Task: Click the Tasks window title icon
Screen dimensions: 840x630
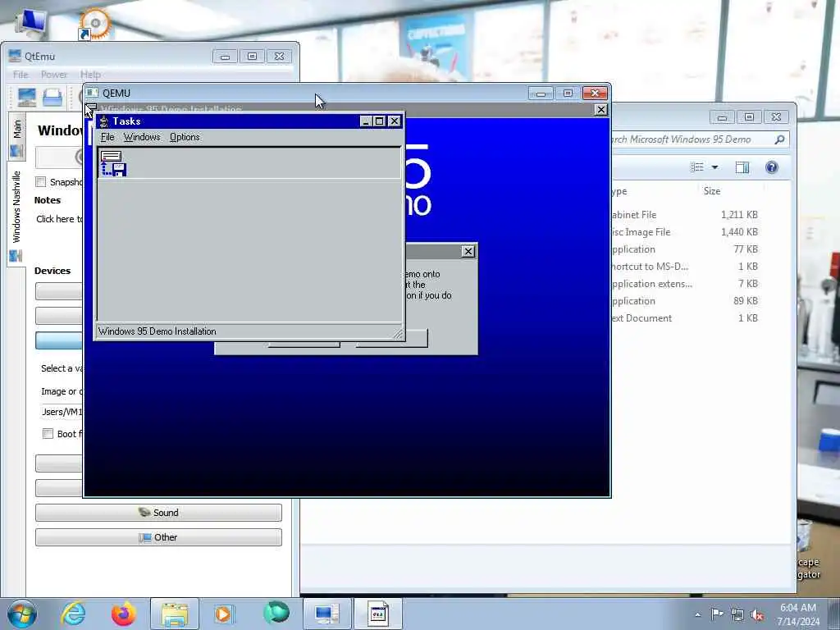Action: point(104,121)
